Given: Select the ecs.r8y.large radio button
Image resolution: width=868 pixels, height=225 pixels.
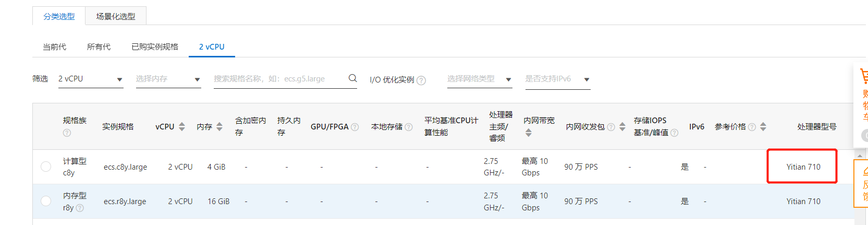Looking at the screenshot, I should click(46, 201).
